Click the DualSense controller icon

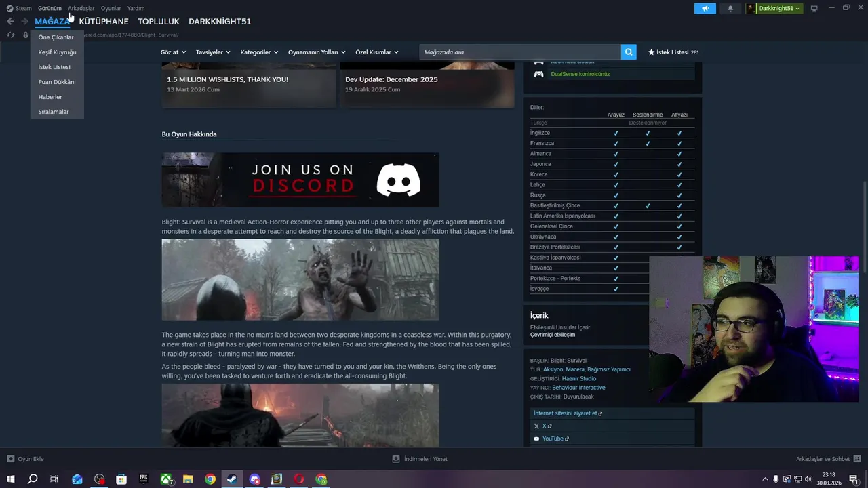point(538,74)
